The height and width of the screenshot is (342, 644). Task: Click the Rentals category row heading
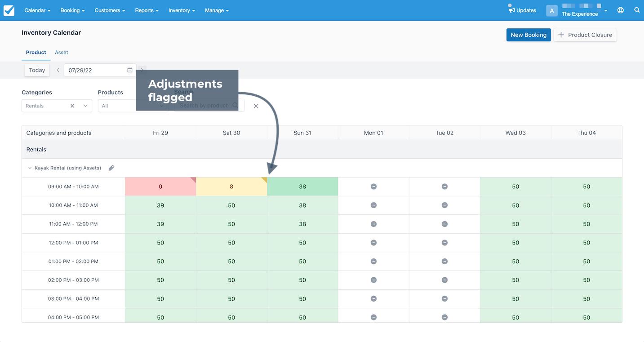click(x=36, y=150)
